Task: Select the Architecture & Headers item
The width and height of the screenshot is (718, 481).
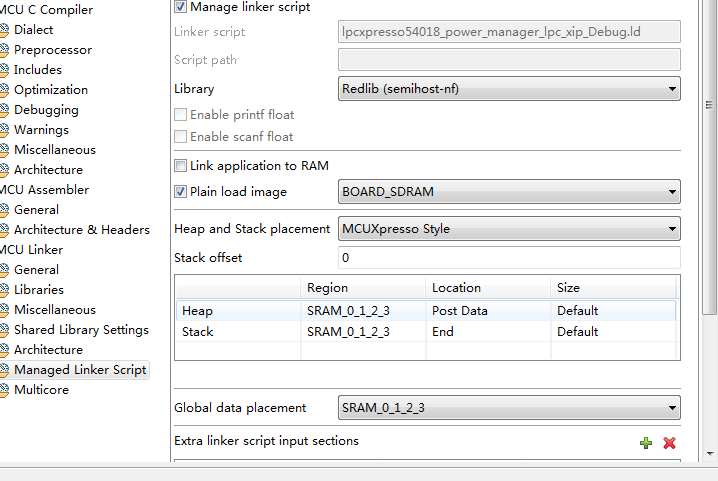Action: pos(81,230)
